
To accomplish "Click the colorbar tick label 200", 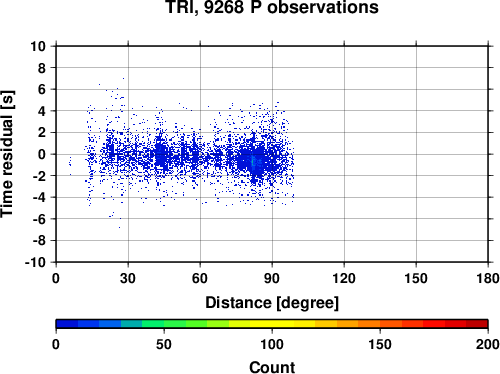I will [x=487, y=344].
